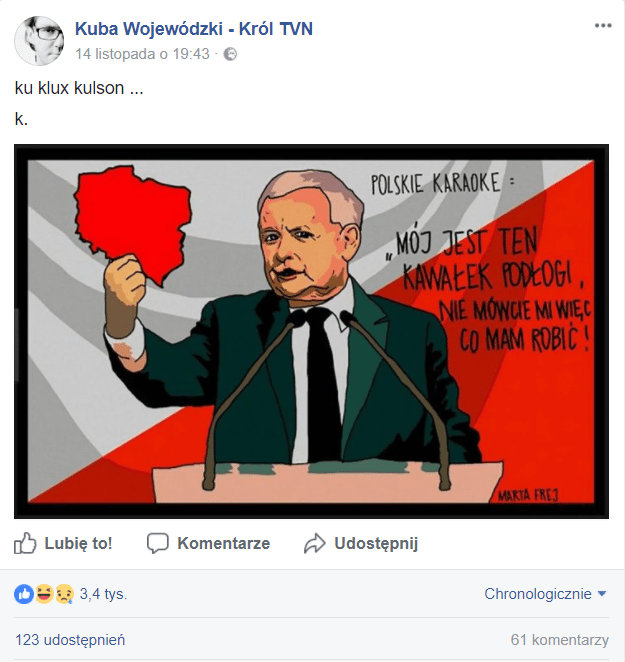
Task: Click the thumbs-up Lubię to! icon
Action: 25,543
